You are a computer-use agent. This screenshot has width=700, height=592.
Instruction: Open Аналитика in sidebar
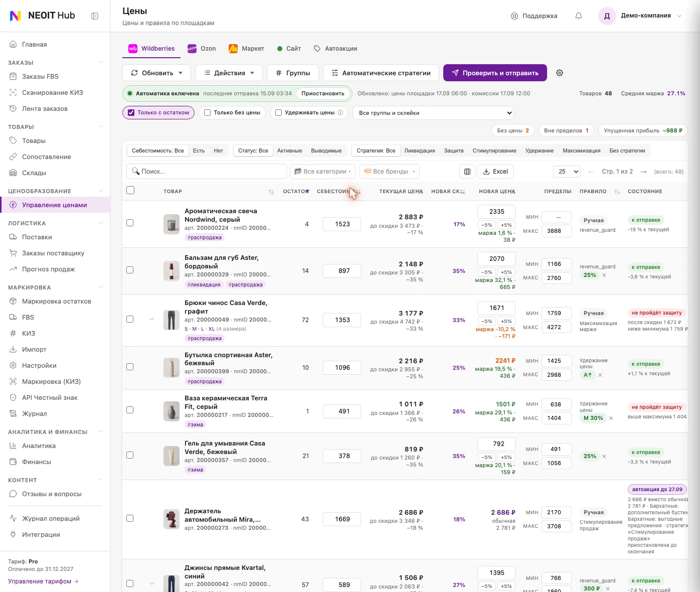point(39,446)
